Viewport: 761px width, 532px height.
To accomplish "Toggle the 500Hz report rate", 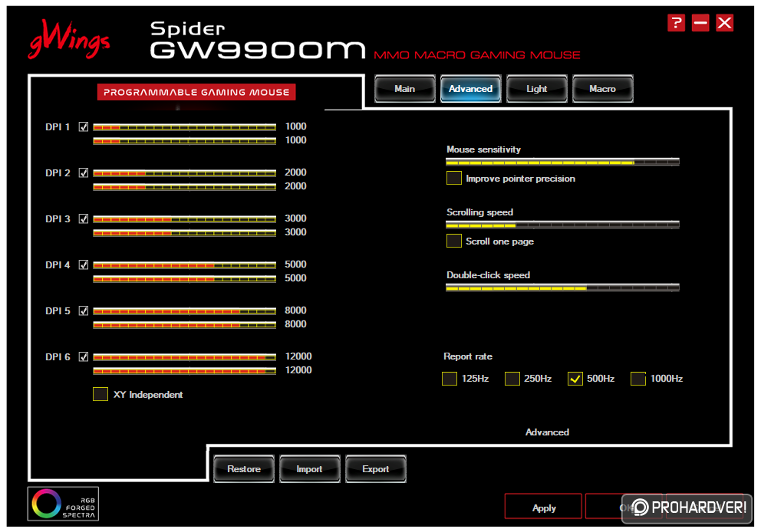I will (575, 378).
